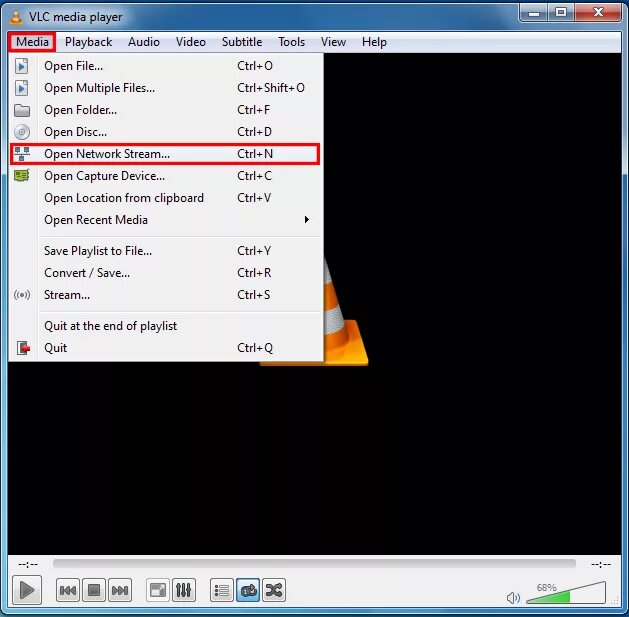
Task: Open the Media menu
Action: point(32,42)
